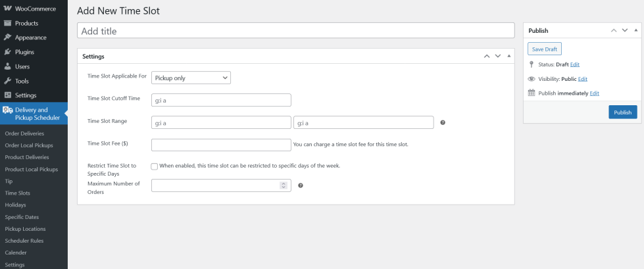Click the blue Publish button

[x=622, y=112]
